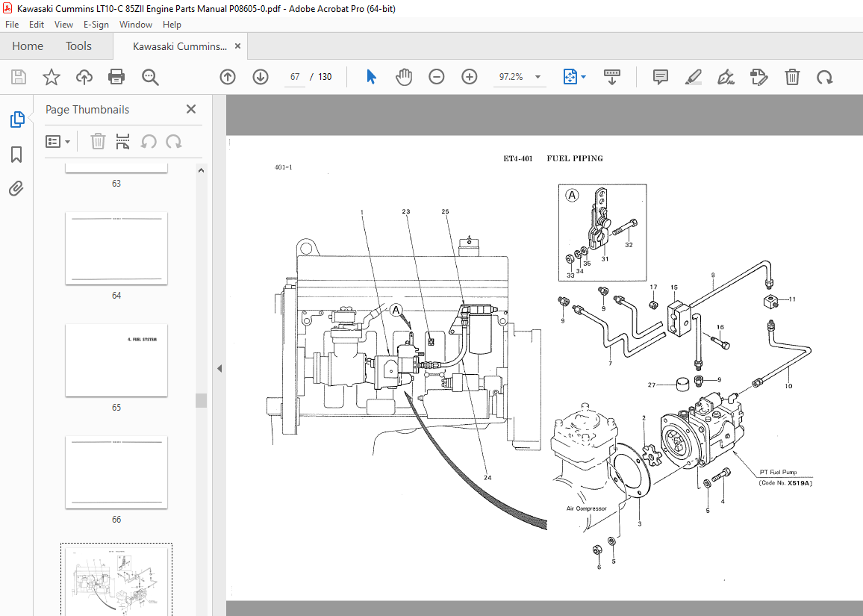Image resolution: width=863 pixels, height=616 pixels.
Task: Open the Bookmarks panel icon
Action: (x=16, y=154)
